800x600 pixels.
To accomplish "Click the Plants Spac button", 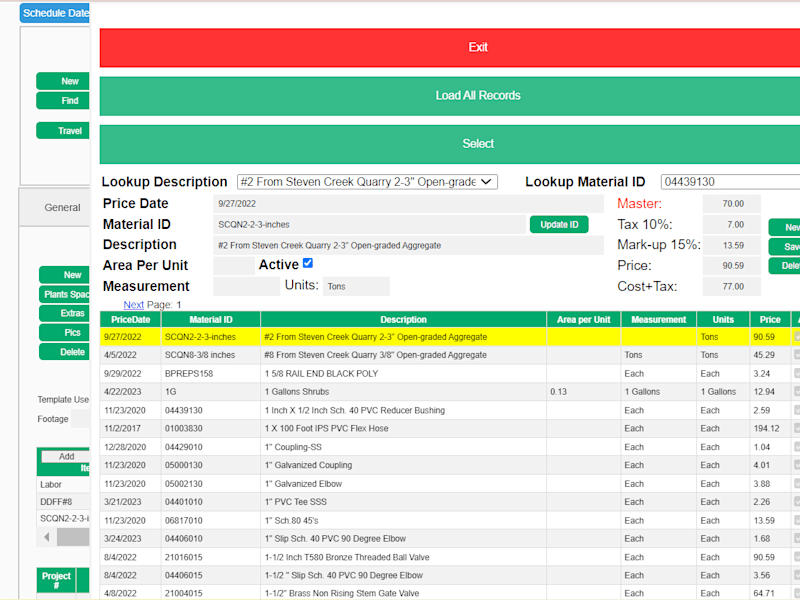I will pyautogui.click(x=65, y=294).
